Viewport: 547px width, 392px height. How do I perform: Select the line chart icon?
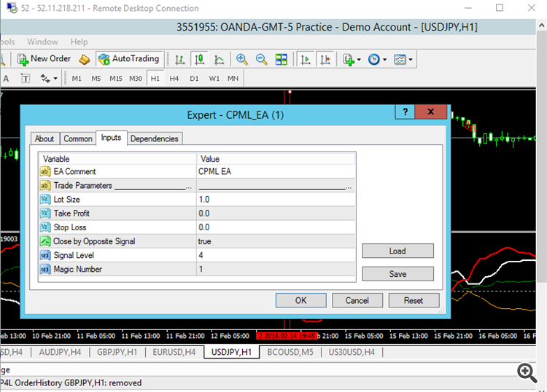219,60
